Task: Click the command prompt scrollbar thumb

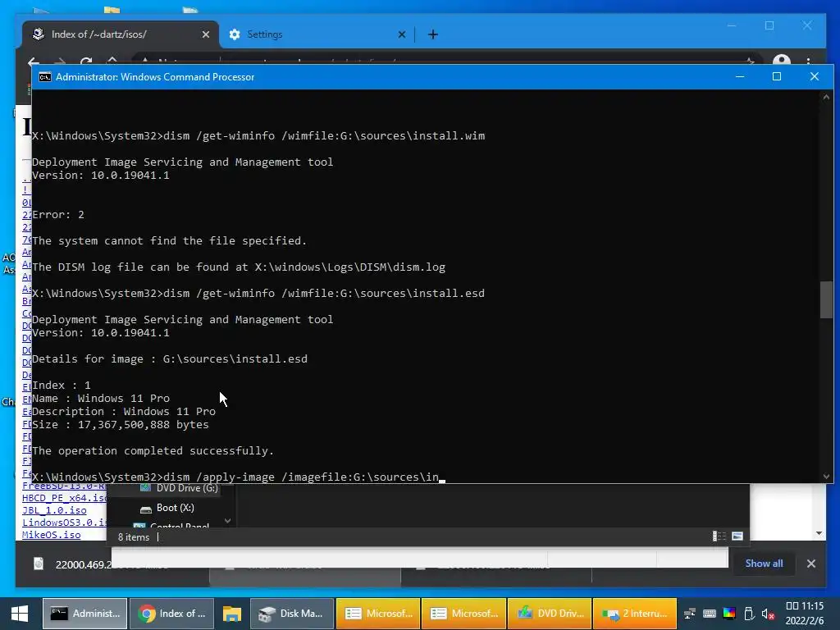Action: [x=826, y=299]
